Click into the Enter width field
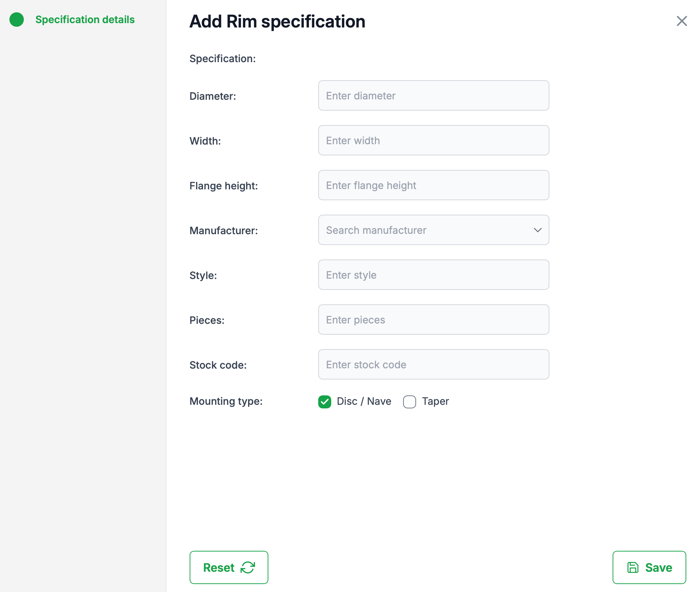 point(433,141)
